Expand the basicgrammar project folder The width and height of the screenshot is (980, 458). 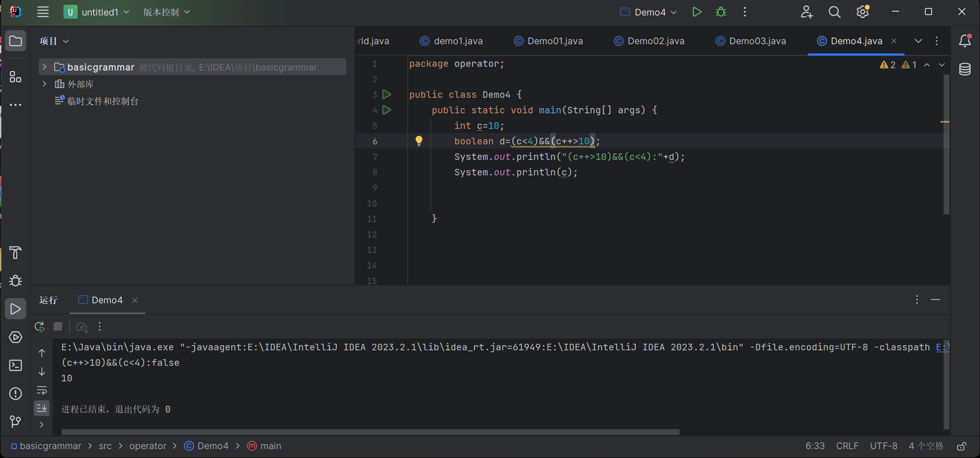[45, 67]
